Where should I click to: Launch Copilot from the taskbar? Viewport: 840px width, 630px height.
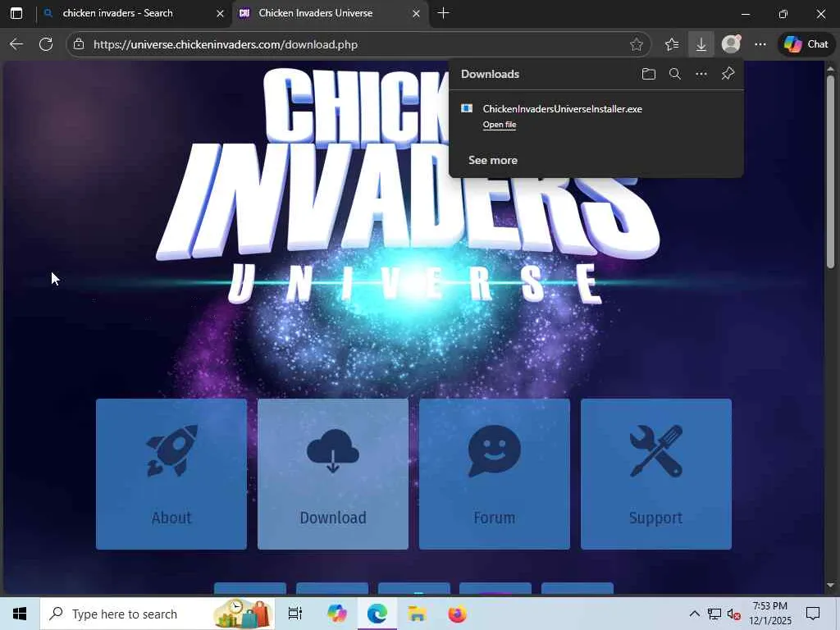click(x=337, y=614)
